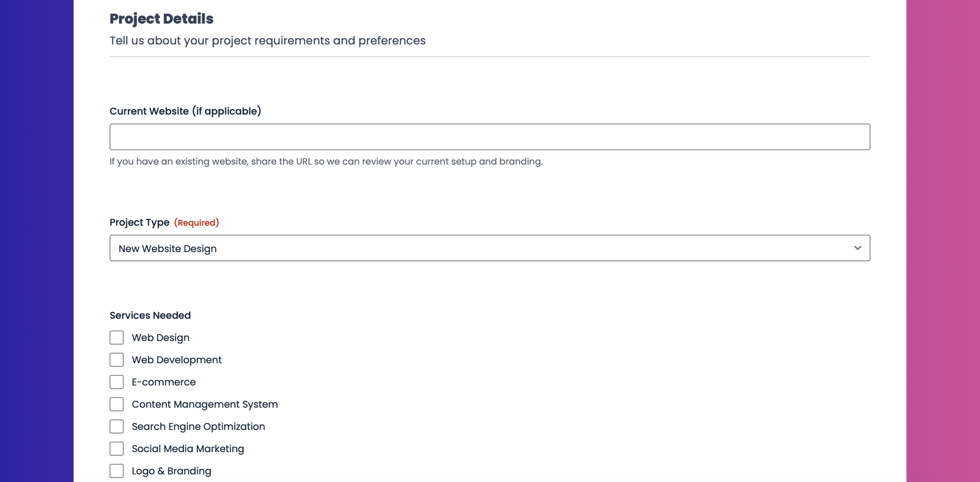This screenshot has height=482, width=980.
Task: Toggle the Search Engine Optimization checkbox
Action: click(x=116, y=426)
